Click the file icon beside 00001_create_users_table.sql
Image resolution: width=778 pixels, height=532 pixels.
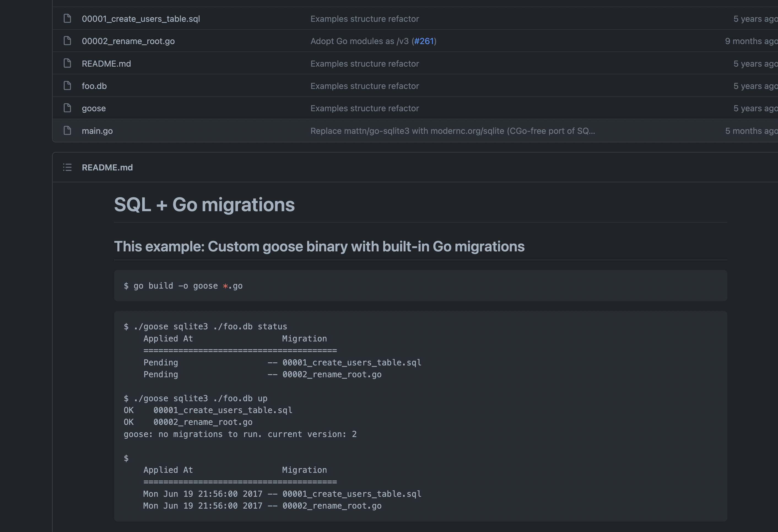tap(67, 18)
